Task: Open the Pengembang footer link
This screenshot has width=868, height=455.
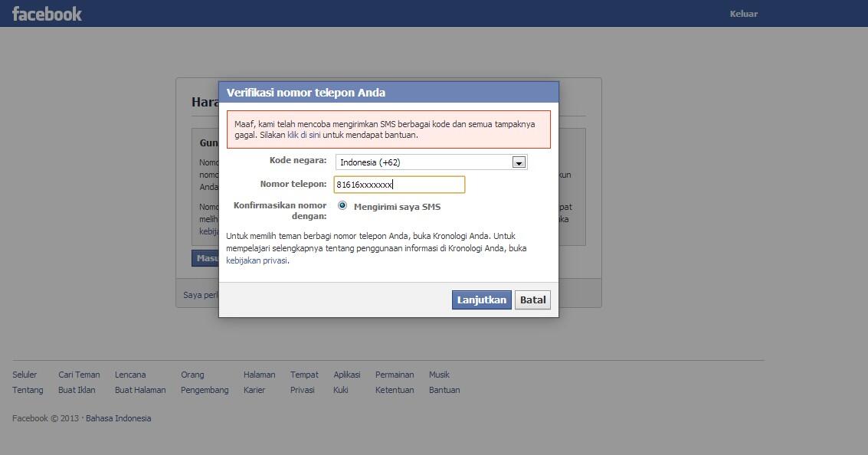Action: coord(205,390)
